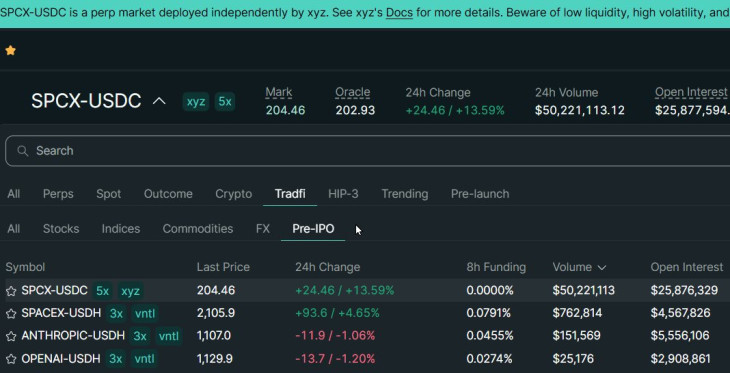Click the header 24h Volume $50,221,113.12 value
The image size is (730, 373).
coord(580,110)
